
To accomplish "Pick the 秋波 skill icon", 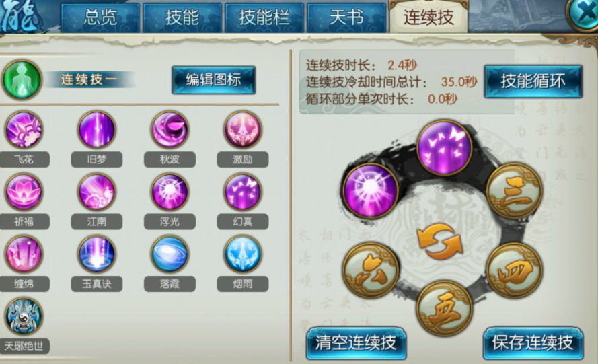I will pos(170,130).
